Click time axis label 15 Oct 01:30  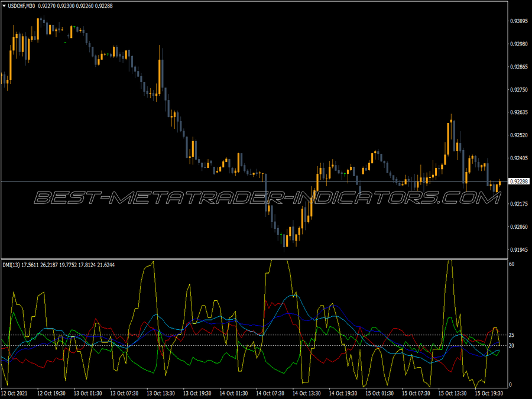point(379,393)
